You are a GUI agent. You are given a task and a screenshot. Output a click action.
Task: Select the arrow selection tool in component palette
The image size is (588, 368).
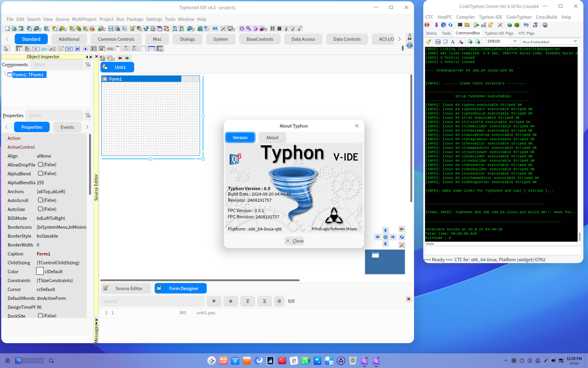click(x=6, y=49)
